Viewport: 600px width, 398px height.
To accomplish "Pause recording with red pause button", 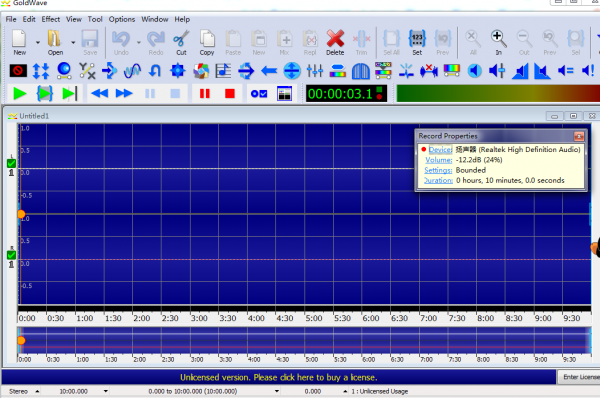I will [x=205, y=94].
